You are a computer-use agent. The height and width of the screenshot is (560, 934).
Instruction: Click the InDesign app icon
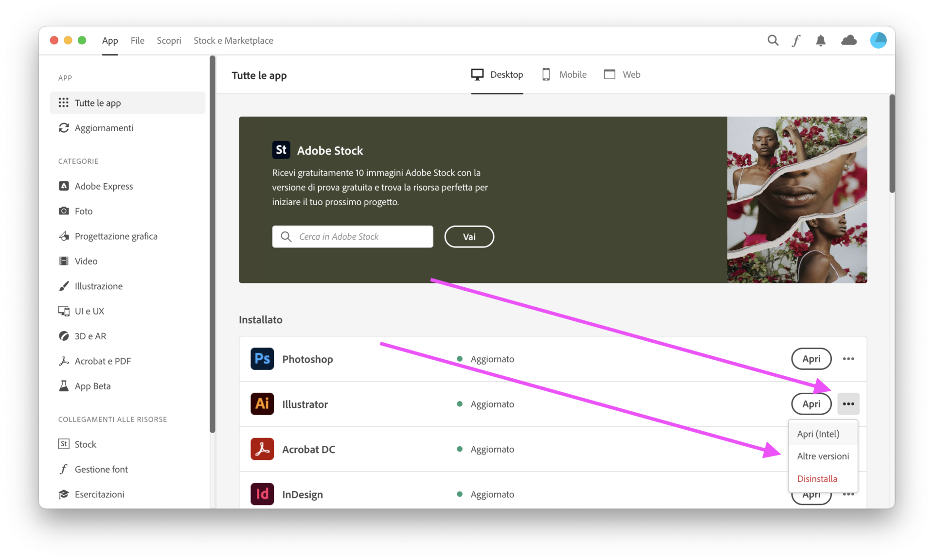coord(262,494)
